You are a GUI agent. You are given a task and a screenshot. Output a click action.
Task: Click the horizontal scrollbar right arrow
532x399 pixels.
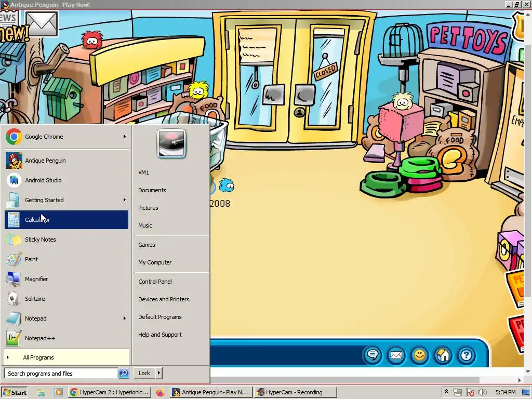pyautogui.click(x=520, y=380)
